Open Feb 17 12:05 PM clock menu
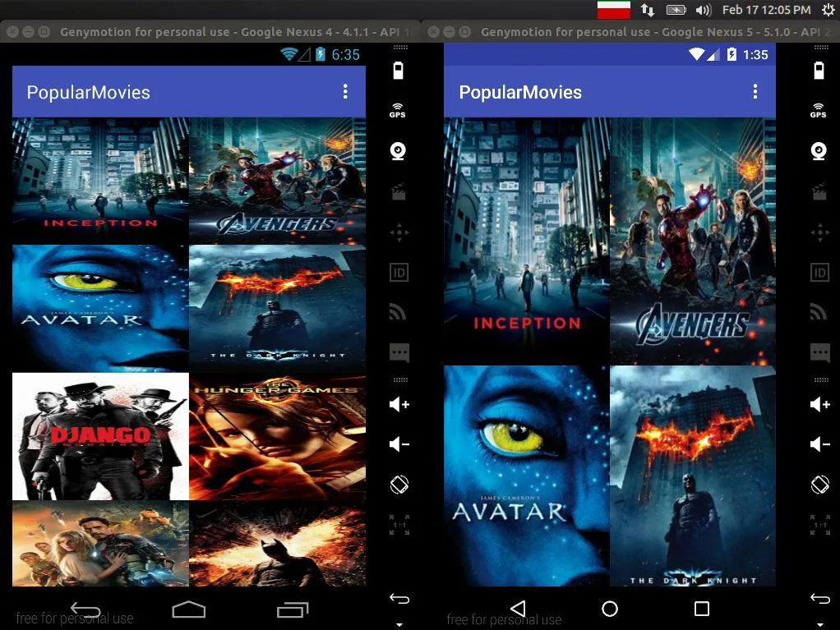 [x=767, y=10]
